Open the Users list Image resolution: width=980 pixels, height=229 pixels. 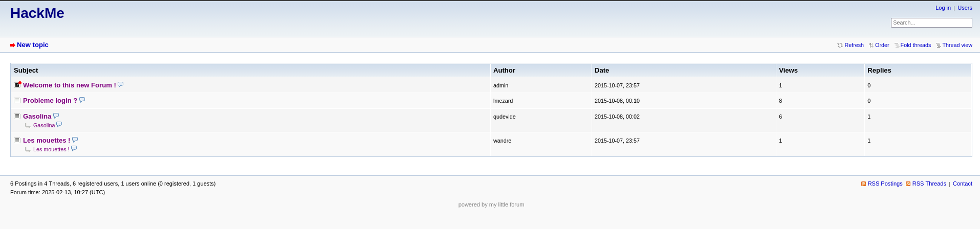point(965,8)
